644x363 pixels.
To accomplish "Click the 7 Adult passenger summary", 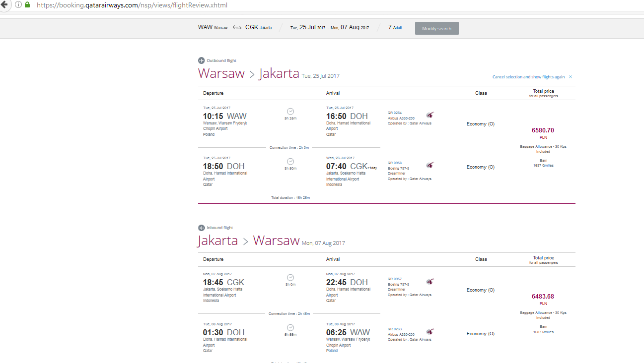I will [395, 27].
